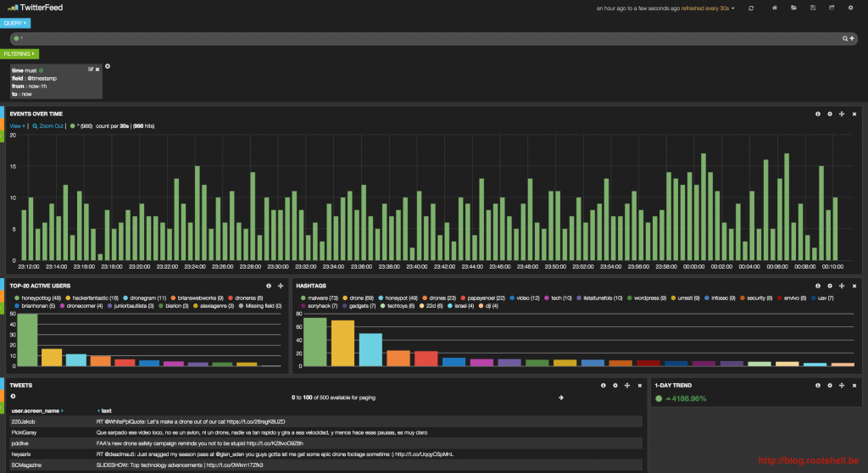The height and width of the screenshot is (473, 868).
Task: Remove the time filter with X icon
Action: (x=97, y=70)
